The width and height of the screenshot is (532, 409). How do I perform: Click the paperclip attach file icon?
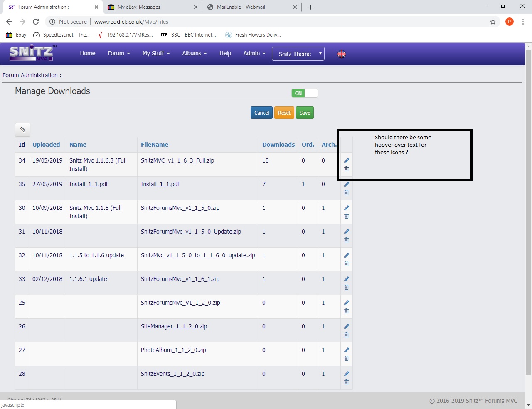pos(23,130)
